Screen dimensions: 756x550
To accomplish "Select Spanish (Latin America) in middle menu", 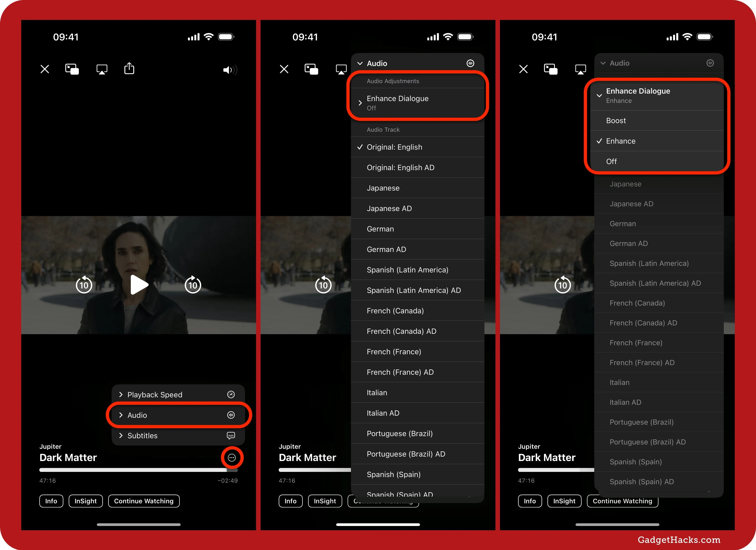I will [x=418, y=270].
